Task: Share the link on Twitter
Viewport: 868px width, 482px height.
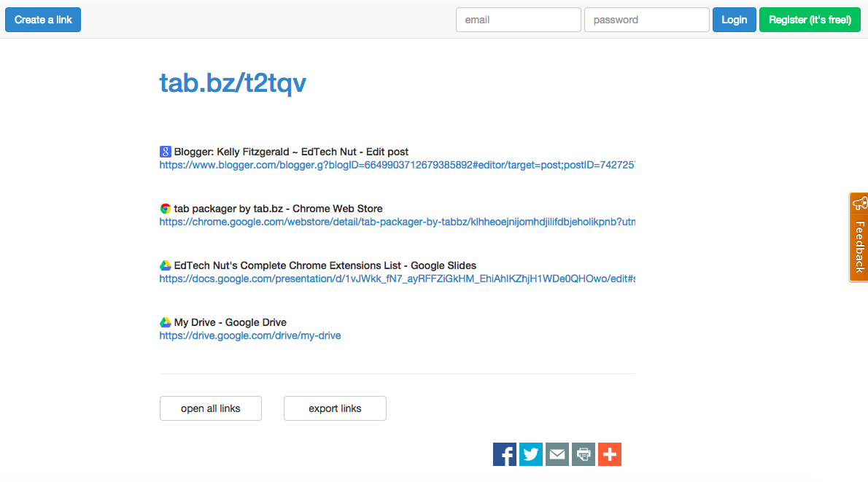Action: click(x=531, y=454)
